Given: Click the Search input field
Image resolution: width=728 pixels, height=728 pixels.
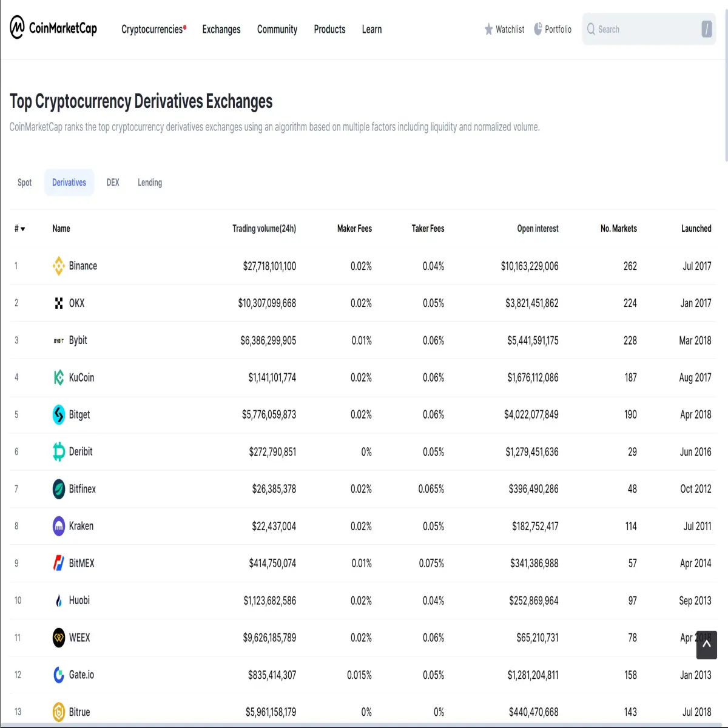Looking at the screenshot, I should 649,29.
